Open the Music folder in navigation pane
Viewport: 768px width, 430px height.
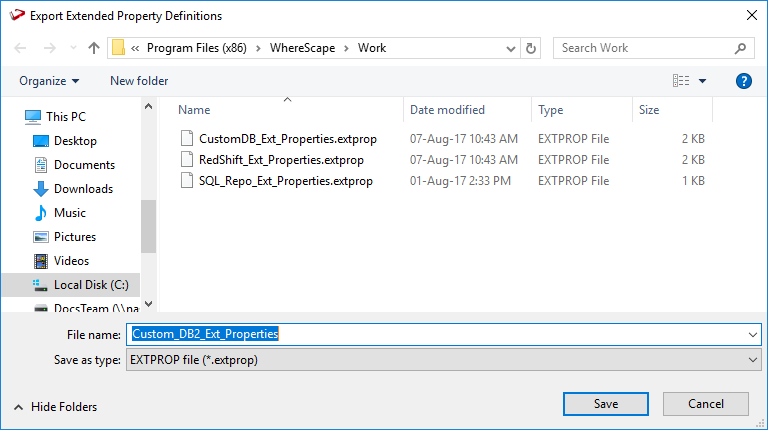(69, 213)
